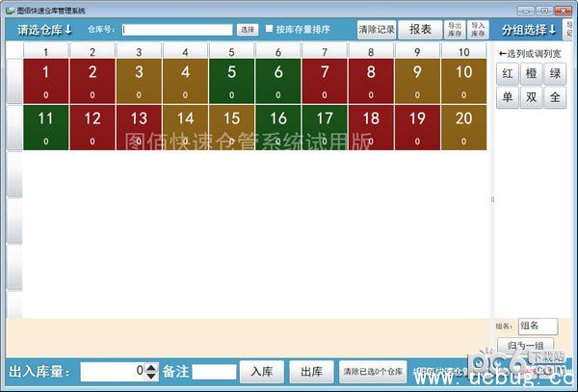This screenshot has height=392, width=578.
Task: Select the orange 橙 color filter button
Action: coord(531,73)
